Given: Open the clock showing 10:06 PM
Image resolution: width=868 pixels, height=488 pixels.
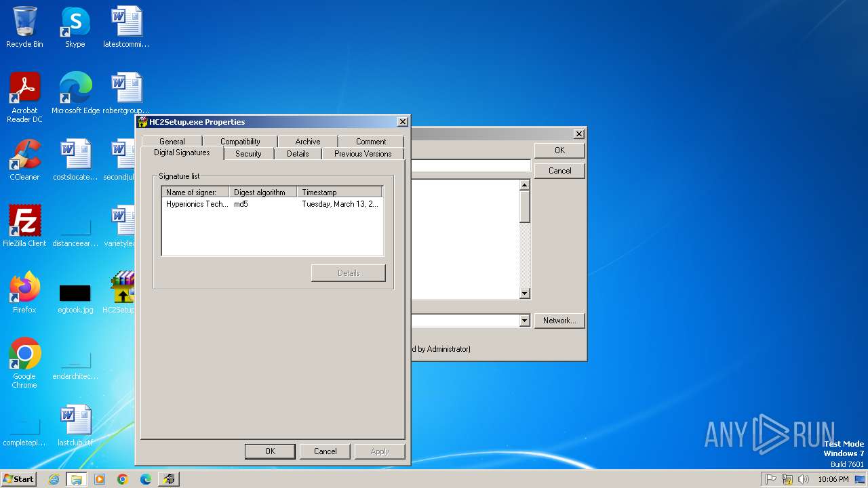Looking at the screenshot, I should tap(833, 479).
